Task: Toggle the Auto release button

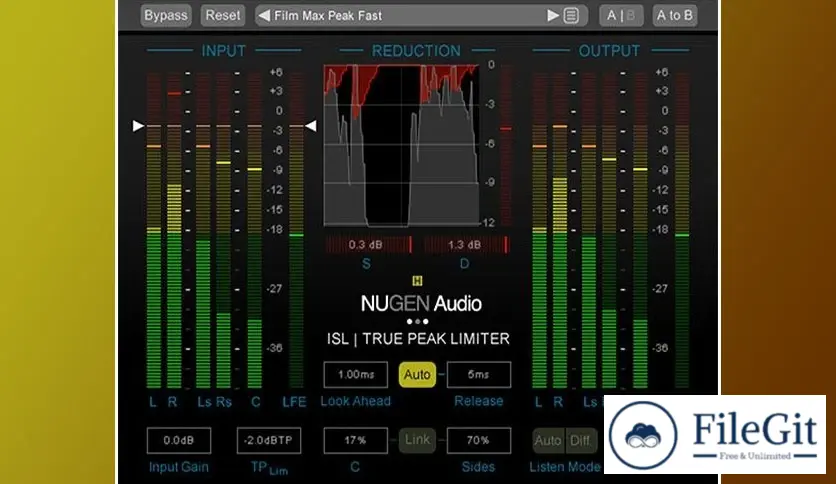Action: 417,375
